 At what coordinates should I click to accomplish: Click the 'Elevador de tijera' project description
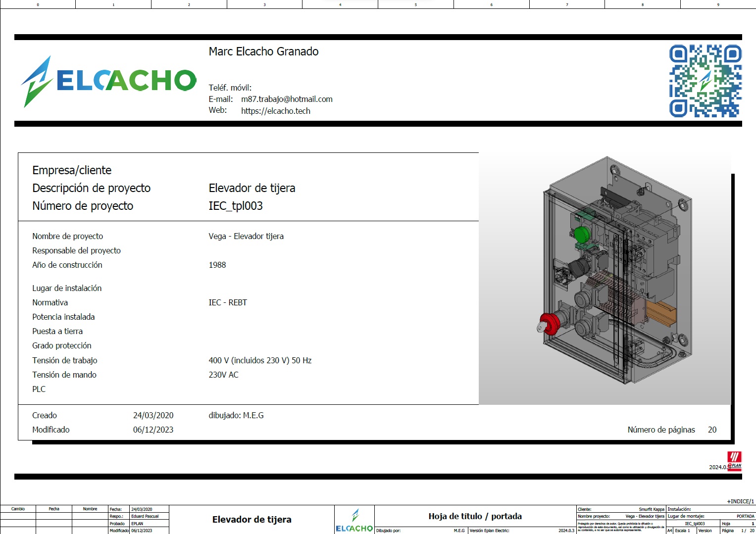[252, 188]
